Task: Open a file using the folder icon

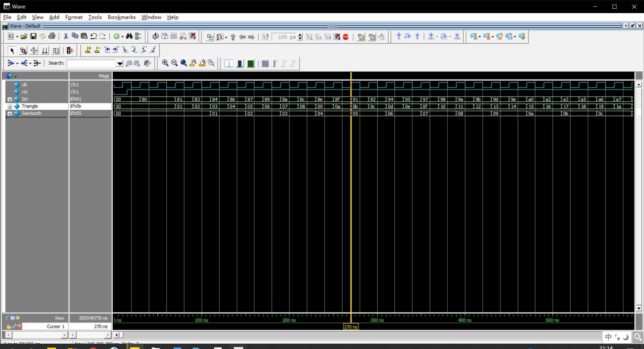Action: click(24, 37)
